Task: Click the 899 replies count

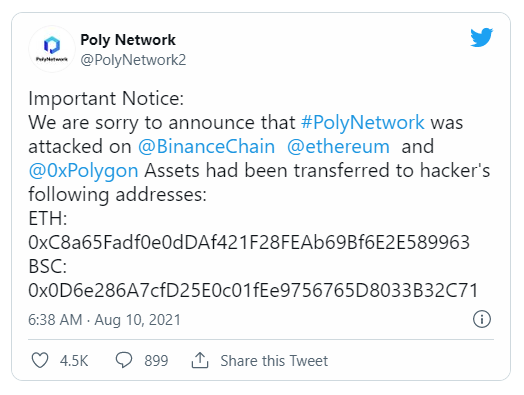Action: click(x=156, y=361)
